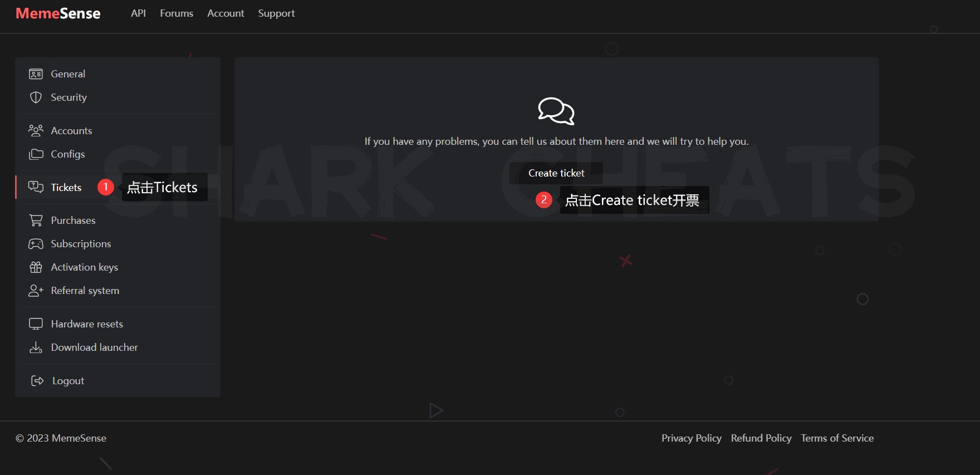This screenshot has width=980, height=475.
Task: Open the Support page from top bar
Action: coord(276,13)
